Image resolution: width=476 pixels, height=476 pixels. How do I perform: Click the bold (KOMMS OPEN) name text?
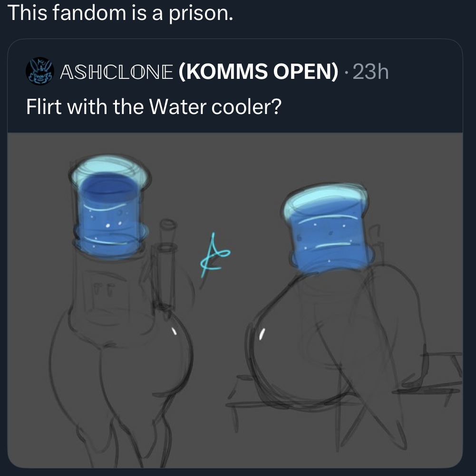click(x=258, y=72)
